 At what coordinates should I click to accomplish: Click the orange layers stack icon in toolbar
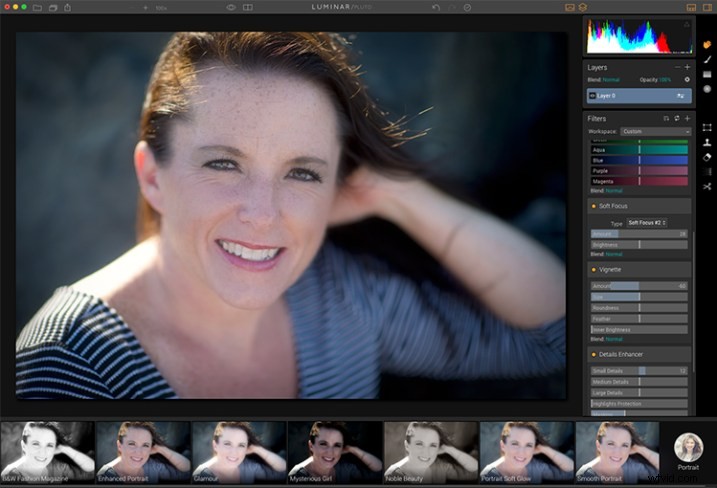tap(583, 7)
